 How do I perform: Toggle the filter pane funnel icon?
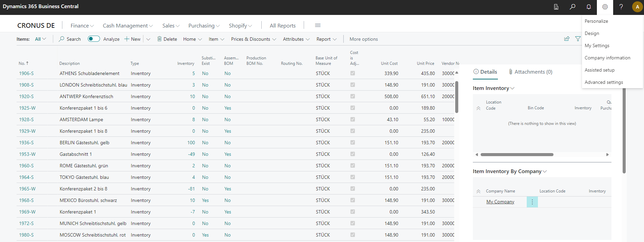coord(578,39)
